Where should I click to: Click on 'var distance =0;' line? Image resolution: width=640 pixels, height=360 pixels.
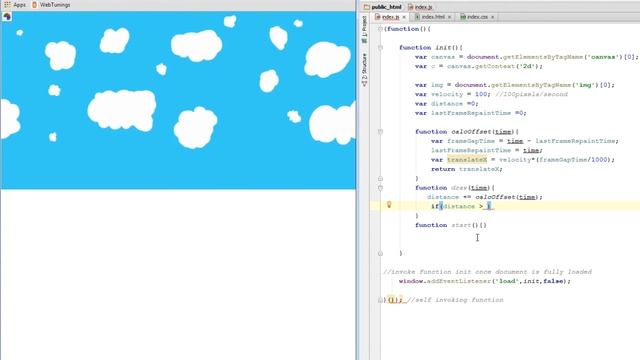click(447, 104)
